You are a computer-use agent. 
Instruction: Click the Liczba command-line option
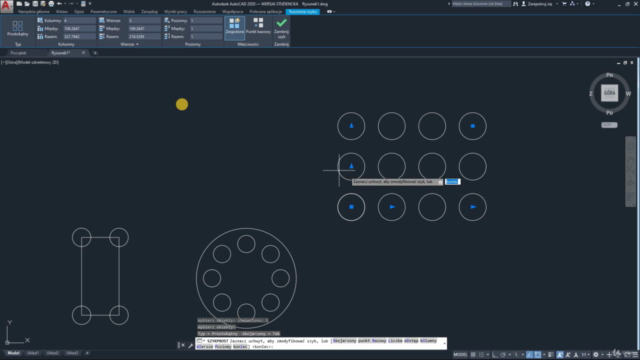[395, 341]
